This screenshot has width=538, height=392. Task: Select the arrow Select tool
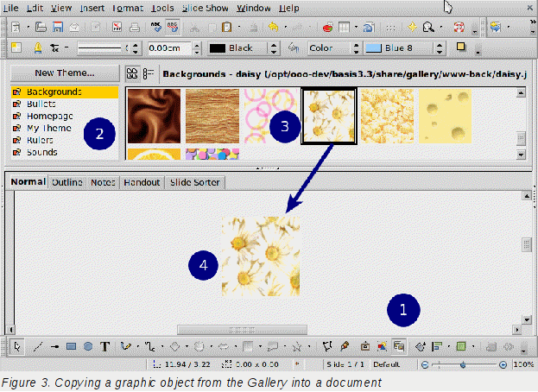coord(17,347)
